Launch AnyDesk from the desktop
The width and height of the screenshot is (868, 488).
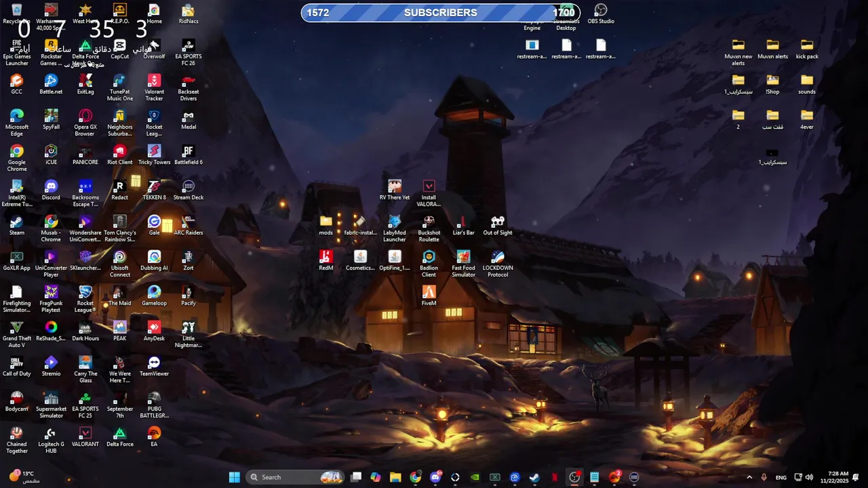(x=154, y=331)
